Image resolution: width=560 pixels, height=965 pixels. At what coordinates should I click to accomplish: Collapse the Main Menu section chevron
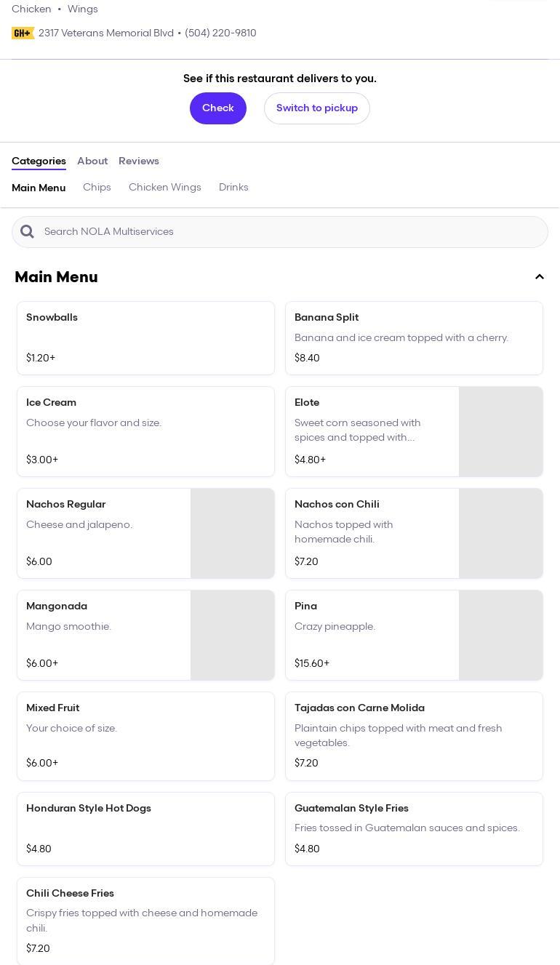(540, 277)
